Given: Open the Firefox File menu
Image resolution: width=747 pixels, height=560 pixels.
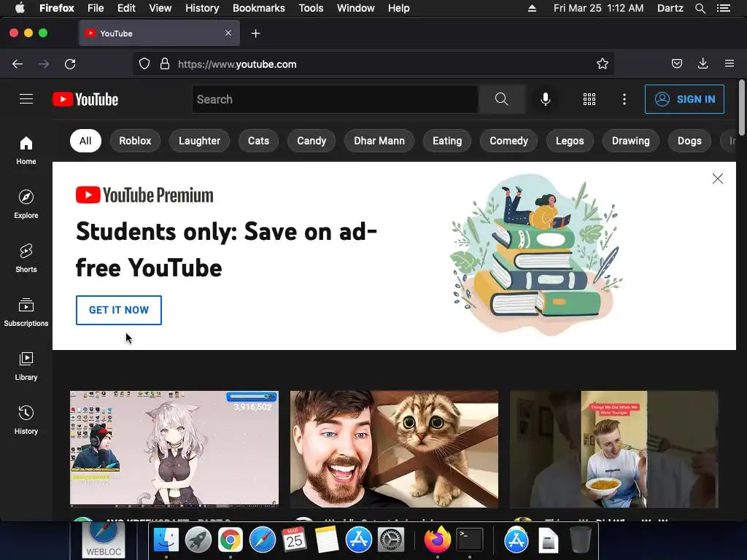Looking at the screenshot, I should (96, 8).
